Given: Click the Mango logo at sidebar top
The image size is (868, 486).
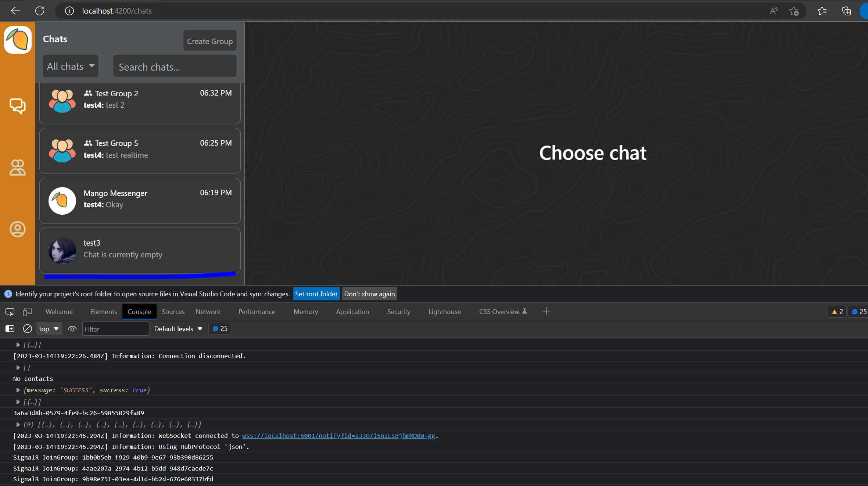Looking at the screenshot, I should click(18, 40).
